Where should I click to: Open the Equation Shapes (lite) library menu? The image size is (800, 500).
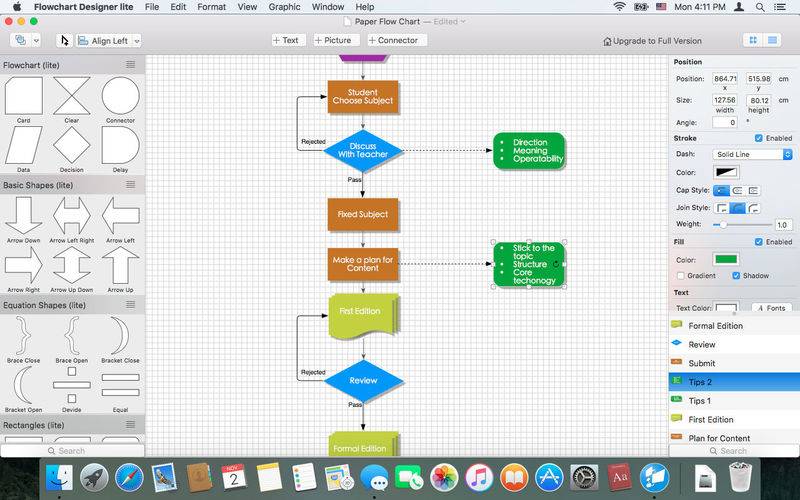point(131,305)
